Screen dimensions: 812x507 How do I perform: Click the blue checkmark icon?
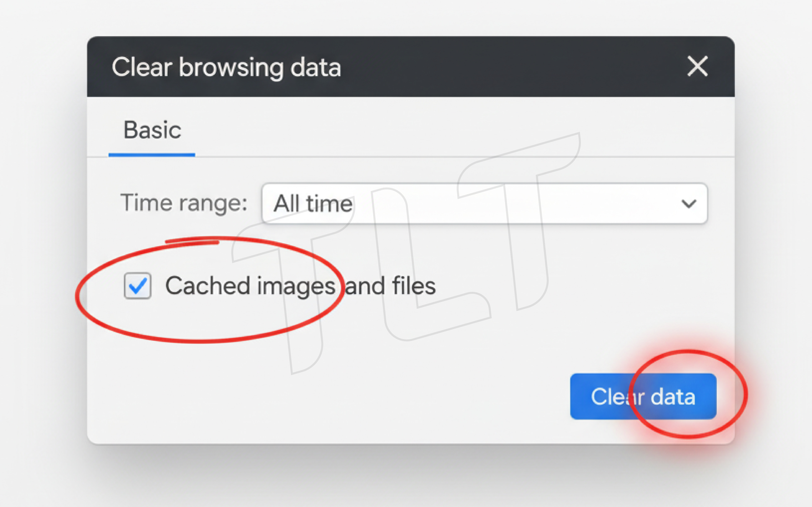[x=137, y=286]
